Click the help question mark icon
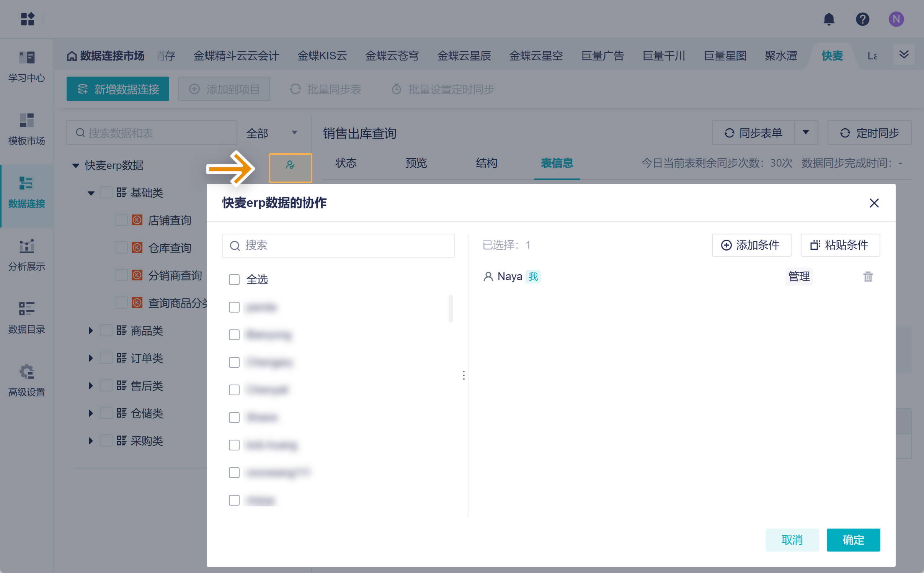 [862, 19]
